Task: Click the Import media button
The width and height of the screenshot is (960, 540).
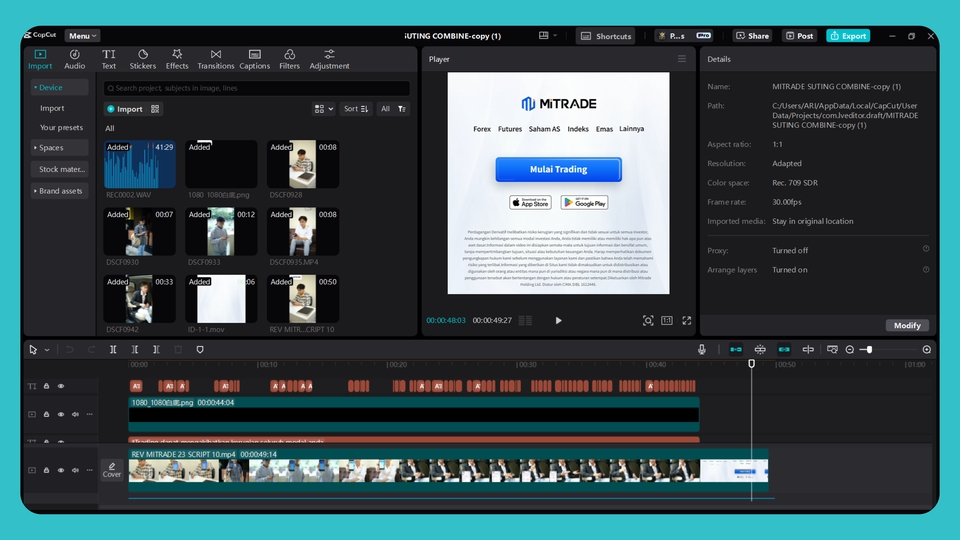Action: click(x=125, y=109)
